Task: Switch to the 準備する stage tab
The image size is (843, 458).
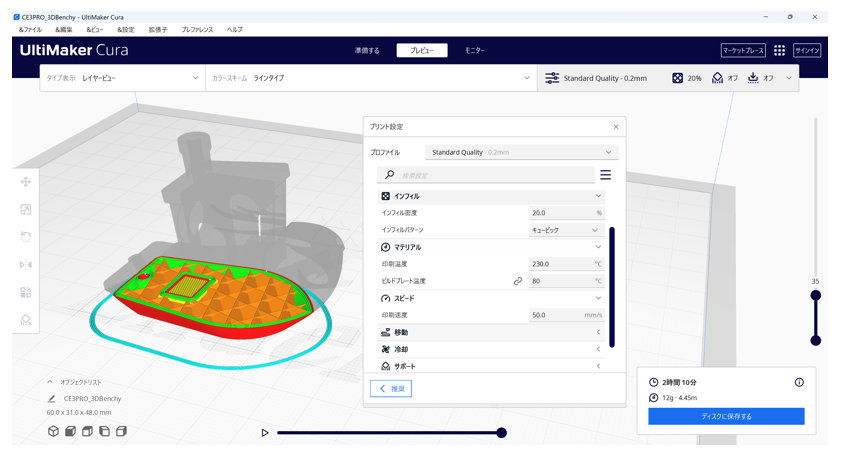Action: point(367,51)
